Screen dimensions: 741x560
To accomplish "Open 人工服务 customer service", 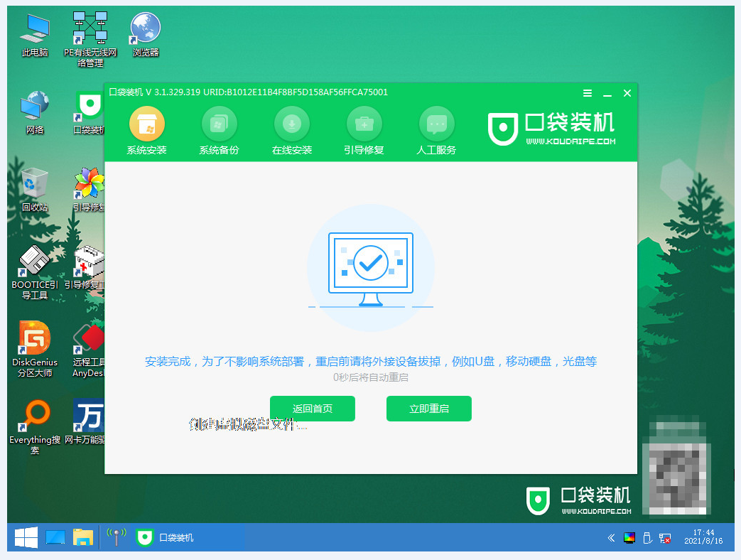I will (x=436, y=131).
